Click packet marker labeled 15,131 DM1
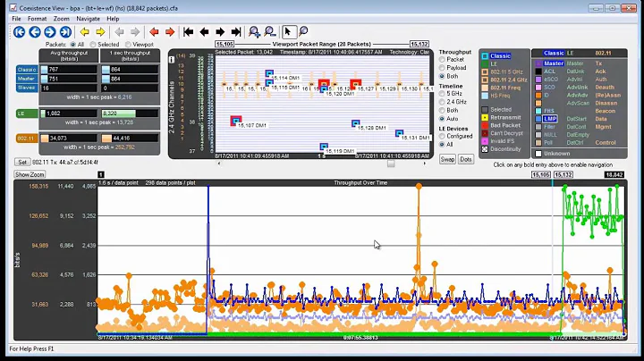This screenshot has height=361, width=644. click(399, 133)
